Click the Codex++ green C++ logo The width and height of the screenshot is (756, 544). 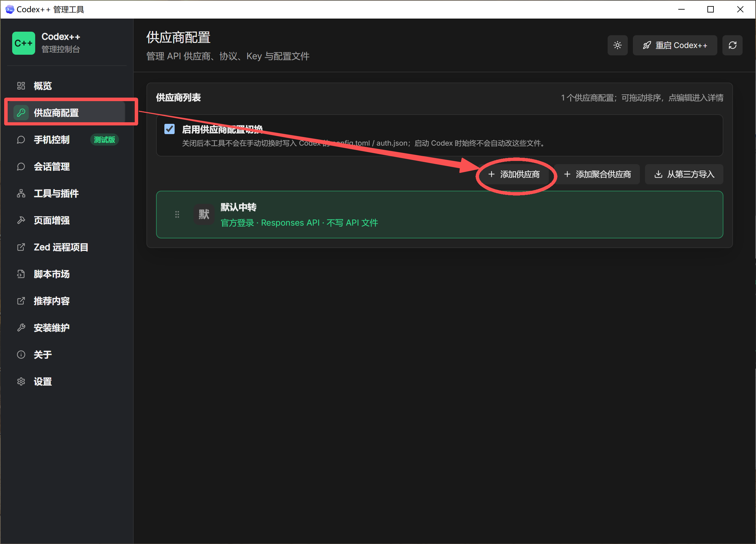tap(24, 43)
